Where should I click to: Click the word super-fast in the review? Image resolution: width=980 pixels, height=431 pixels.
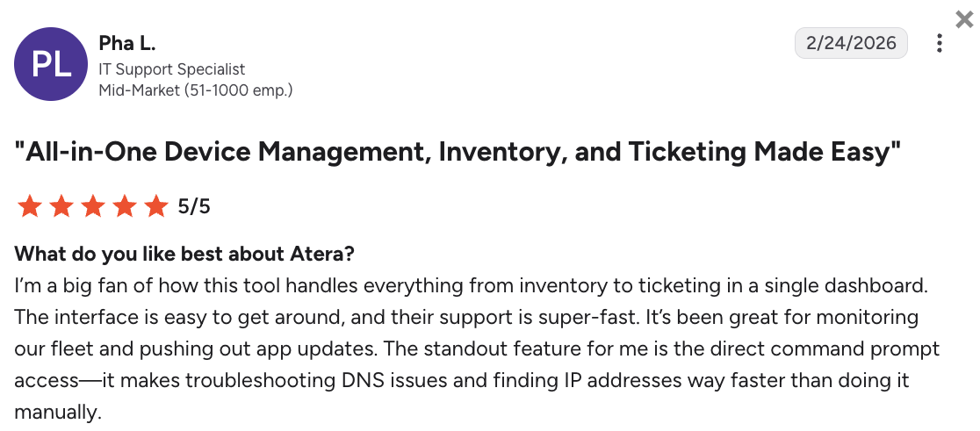[x=595, y=317]
